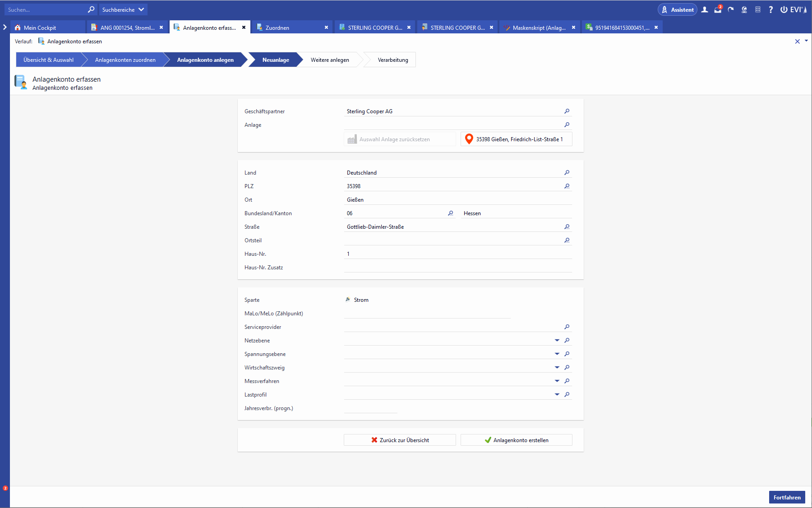
Task: Open lookup for Serviceprovider field
Action: click(x=567, y=327)
